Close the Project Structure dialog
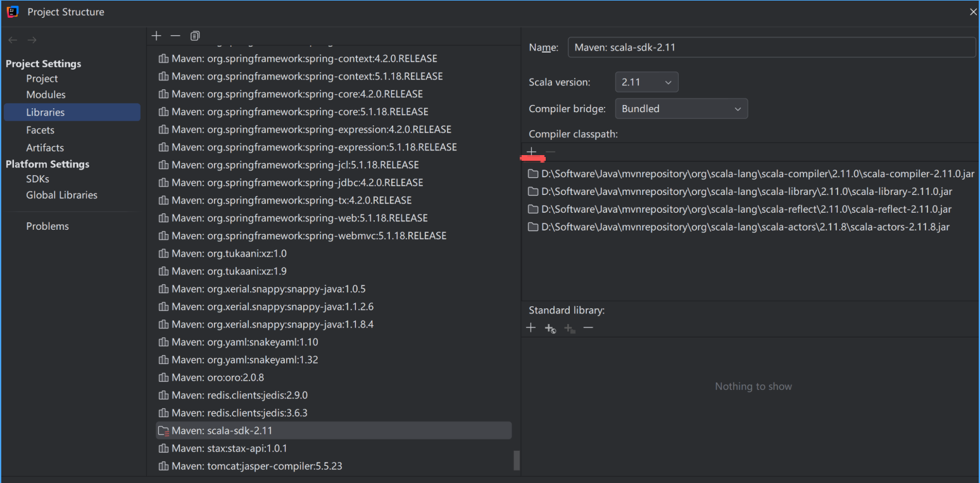This screenshot has width=980, height=483. click(973, 12)
